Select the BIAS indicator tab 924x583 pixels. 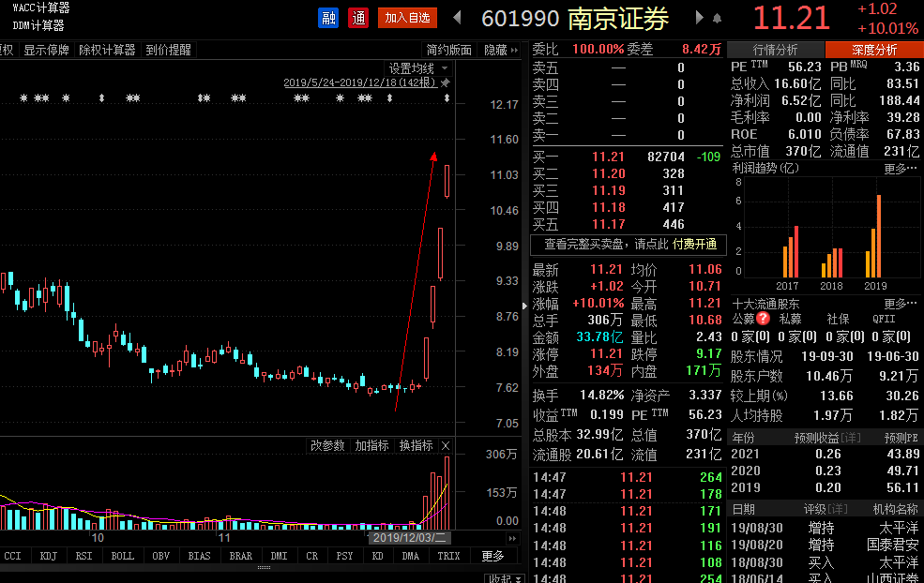click(199, 556)
